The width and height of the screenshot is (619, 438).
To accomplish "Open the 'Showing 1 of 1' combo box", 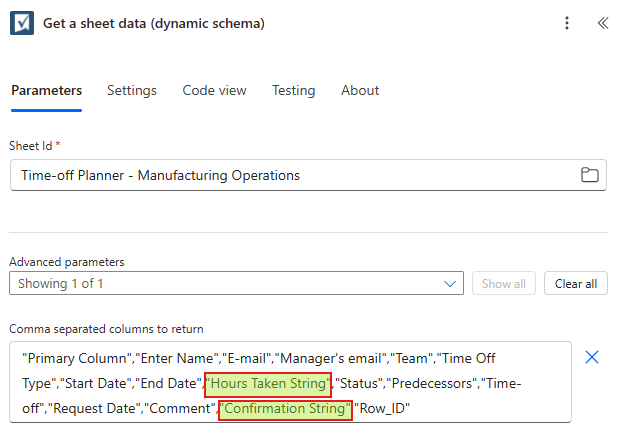I will click(x=236, y=283).
